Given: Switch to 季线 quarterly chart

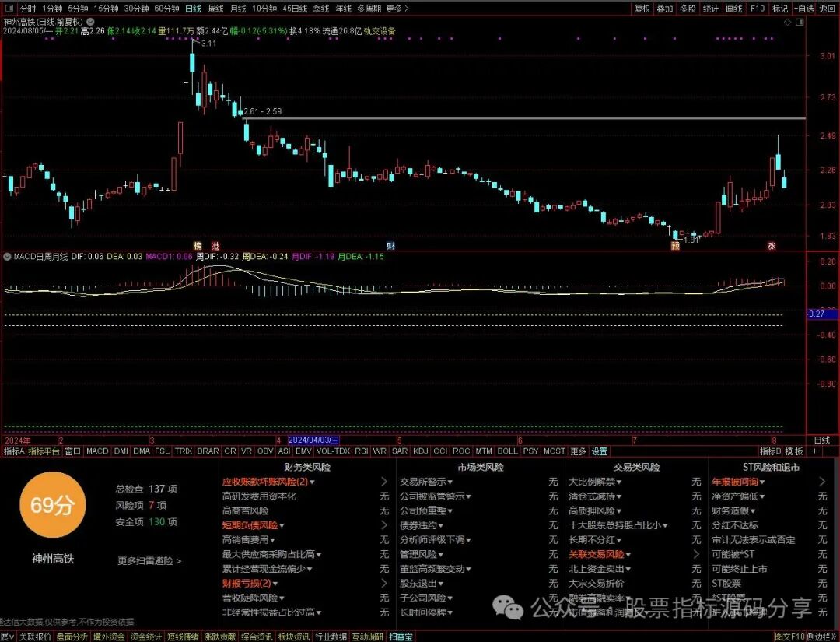Looking at the screenshot, I should point(321,9).
